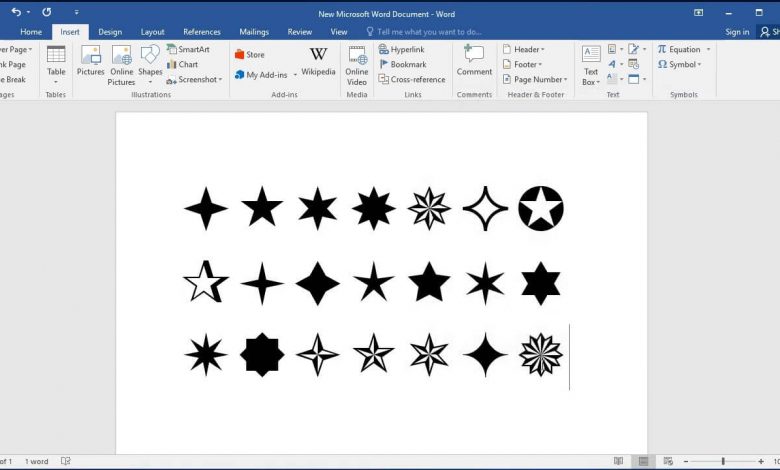Customize Quick Access Toolbar dropdown

coord(76,12)
